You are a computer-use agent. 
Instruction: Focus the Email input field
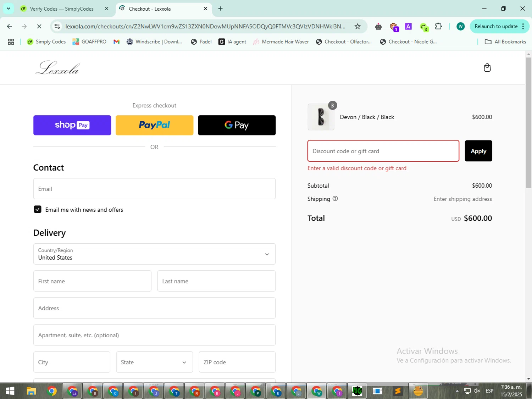point(154,189)
